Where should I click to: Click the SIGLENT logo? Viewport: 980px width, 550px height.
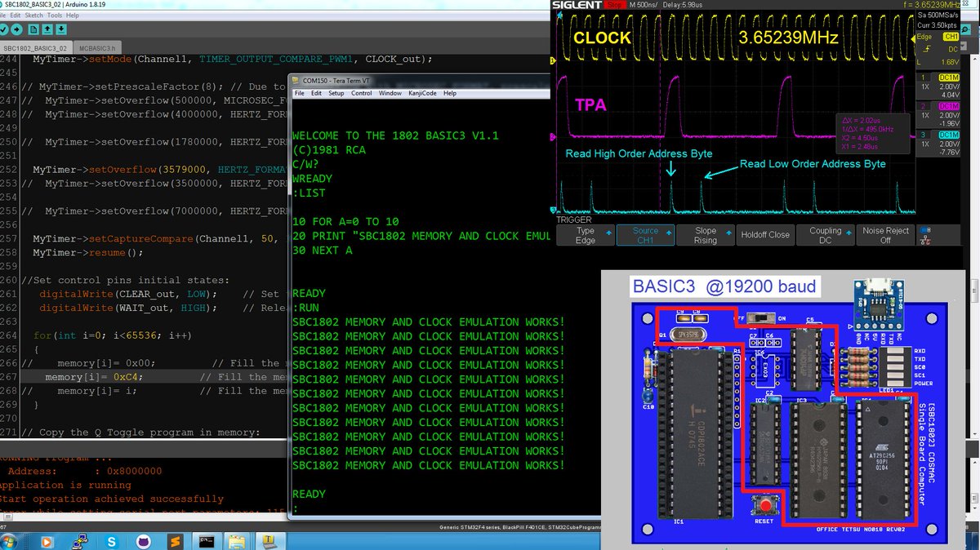(577, 5)
